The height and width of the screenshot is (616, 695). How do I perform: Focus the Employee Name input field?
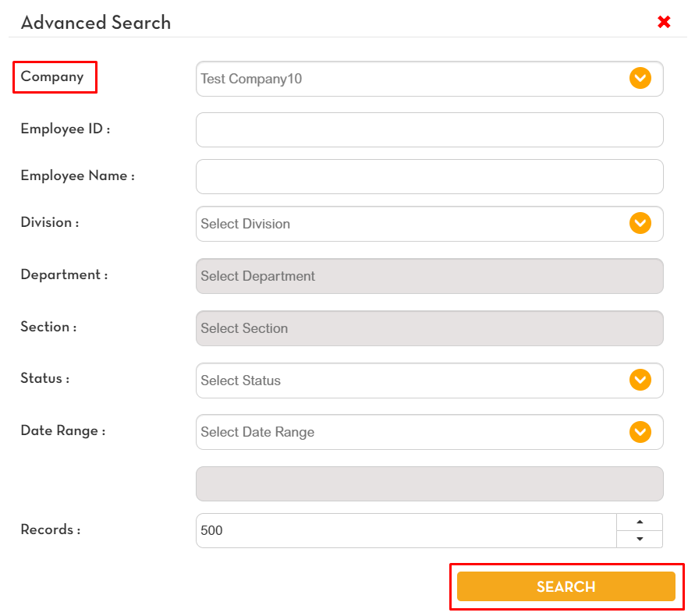(x=429, y=176)
